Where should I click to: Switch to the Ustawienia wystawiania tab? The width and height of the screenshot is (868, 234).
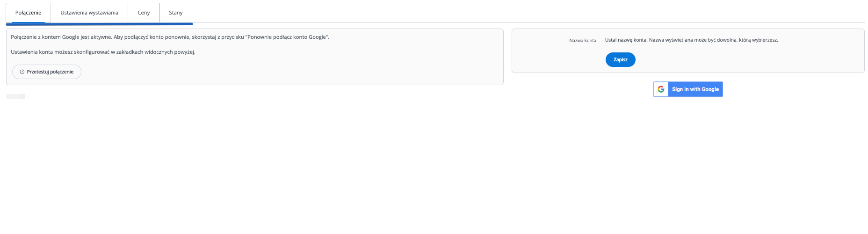[x=89, y=13]
